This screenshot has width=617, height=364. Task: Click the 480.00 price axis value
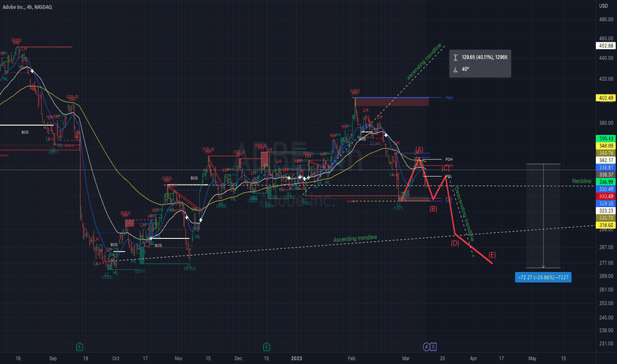coord(606,19)
